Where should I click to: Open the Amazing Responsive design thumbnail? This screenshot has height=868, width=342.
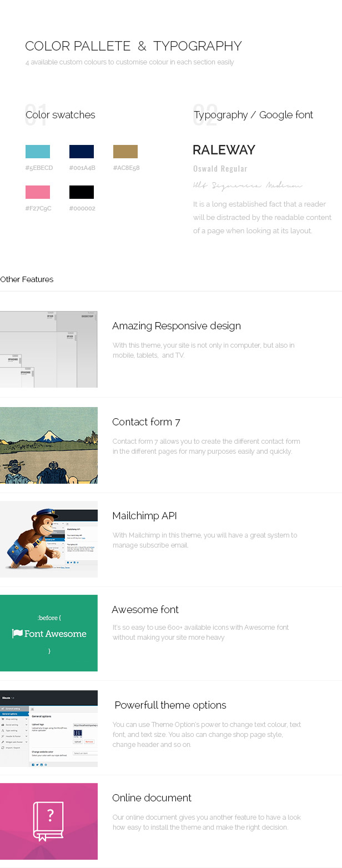[49, 349]
